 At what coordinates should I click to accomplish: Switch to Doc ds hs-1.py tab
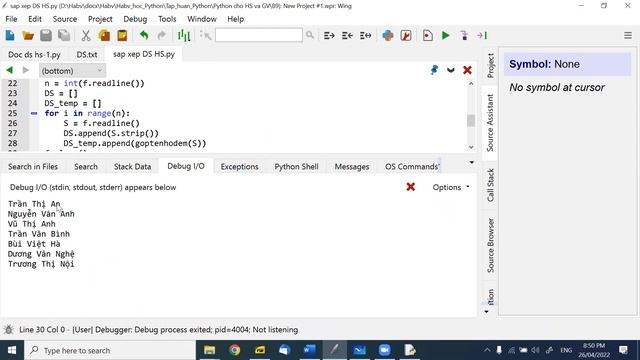[34, 54]
